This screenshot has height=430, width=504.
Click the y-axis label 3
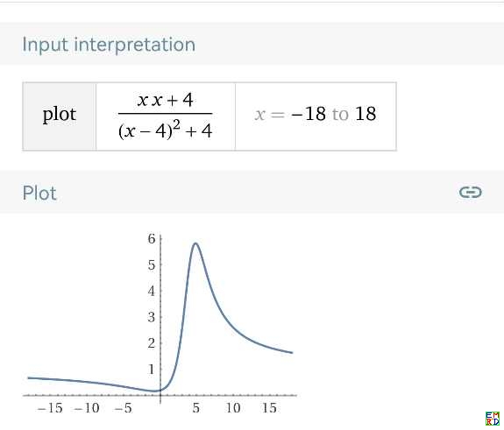tap(152, 317)
